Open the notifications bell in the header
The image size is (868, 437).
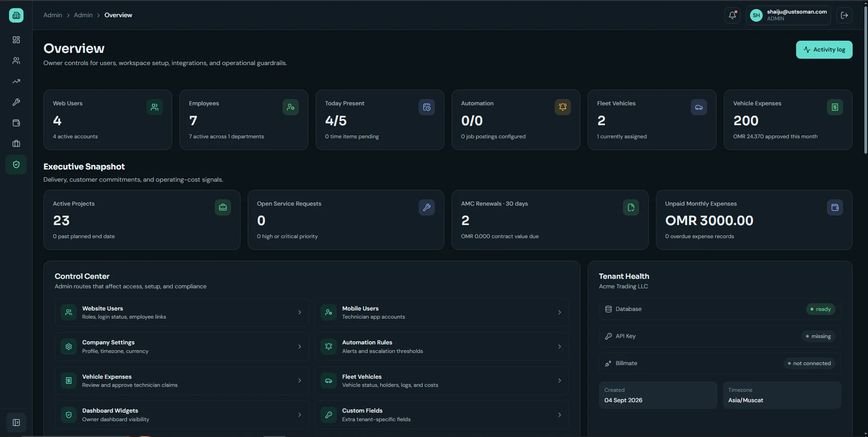[x=732, y=15]
